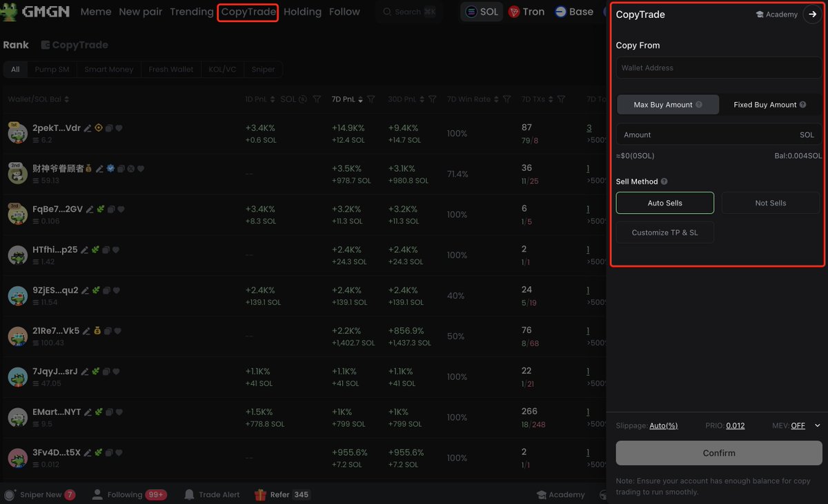Choose Not Sells method

pos(771,203)
